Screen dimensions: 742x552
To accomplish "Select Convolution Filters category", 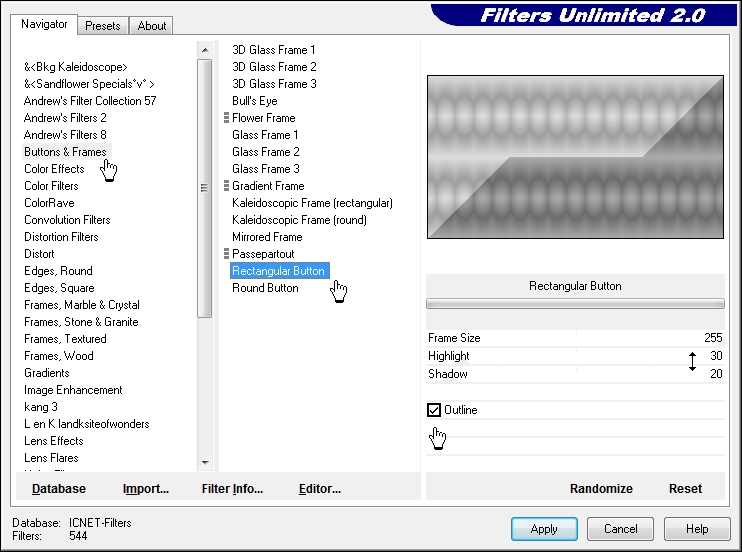I will [x=67, y=220].
